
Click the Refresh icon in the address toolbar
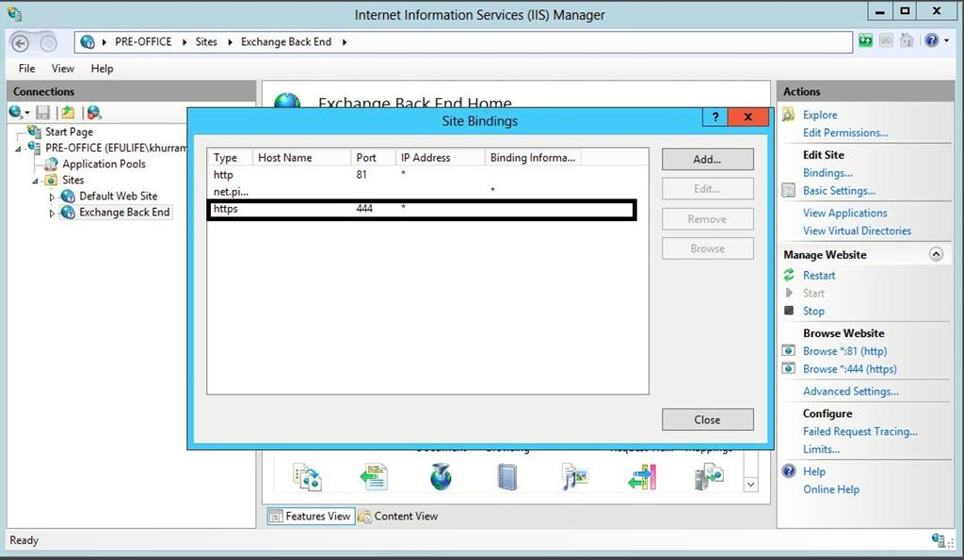coord(865,40)
